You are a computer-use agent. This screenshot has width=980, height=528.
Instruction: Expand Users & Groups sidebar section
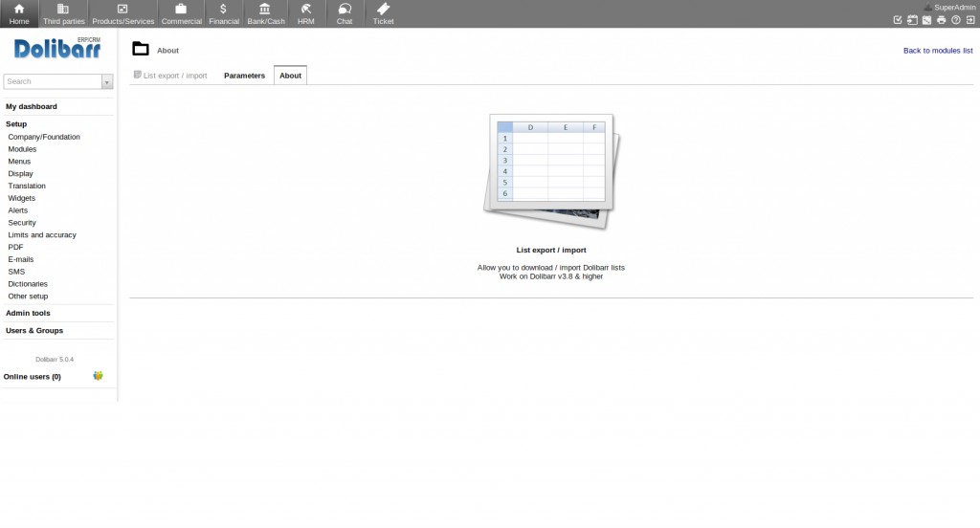(x=34, y=330)
